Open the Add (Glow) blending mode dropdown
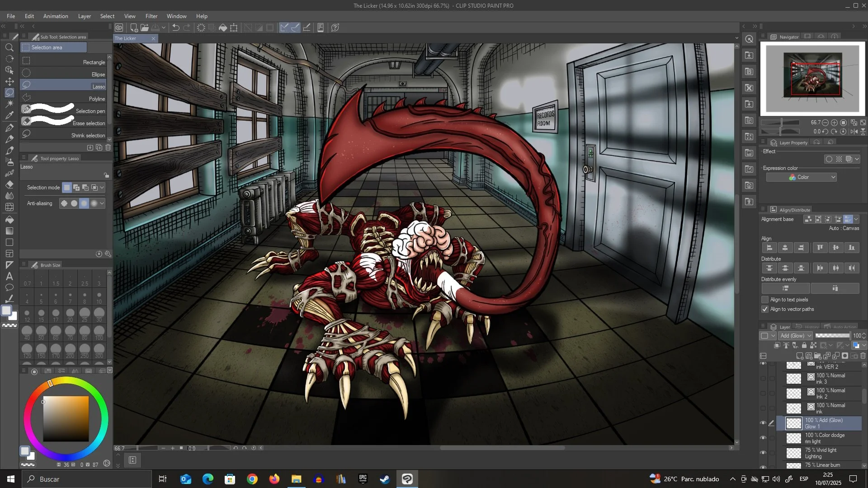Image resolution: width=868 pixels, height=488 pixels. pos(795,336)
